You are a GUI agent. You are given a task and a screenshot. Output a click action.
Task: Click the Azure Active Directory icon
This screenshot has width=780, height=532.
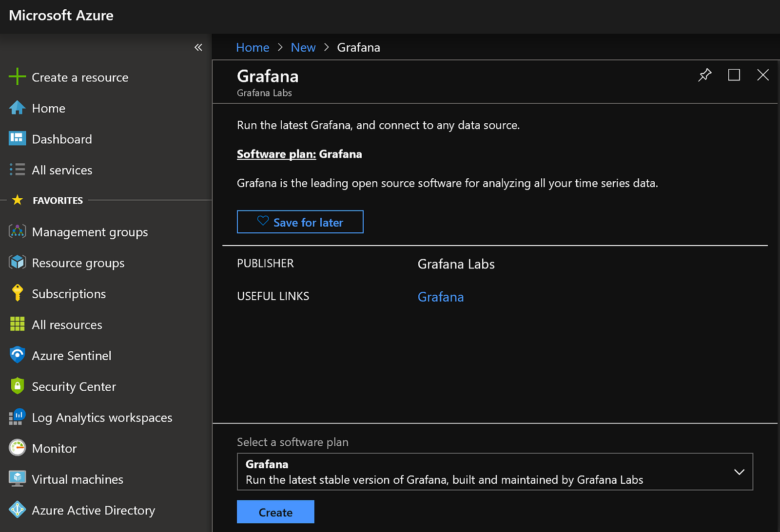tap(17, 510)
